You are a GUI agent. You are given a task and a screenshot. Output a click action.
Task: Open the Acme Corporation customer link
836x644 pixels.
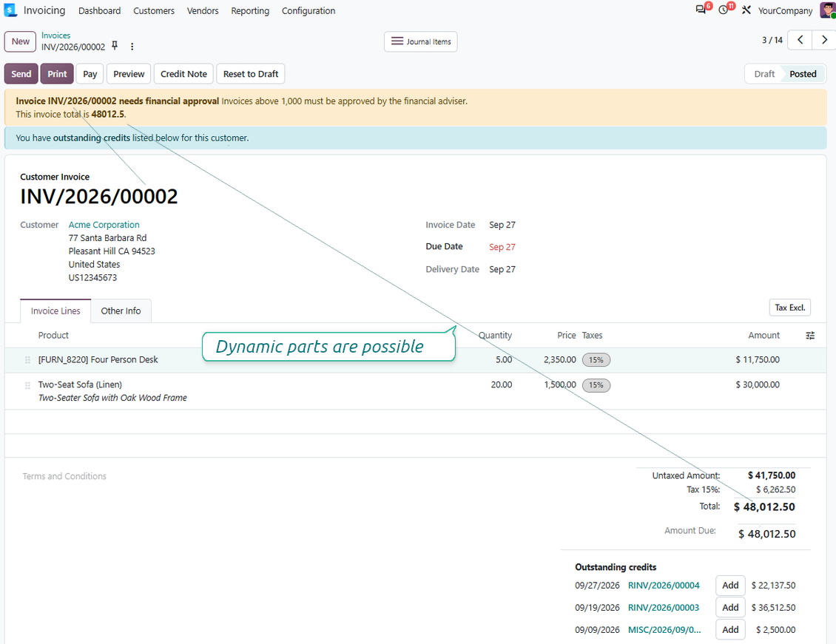(x=104, y=225)
